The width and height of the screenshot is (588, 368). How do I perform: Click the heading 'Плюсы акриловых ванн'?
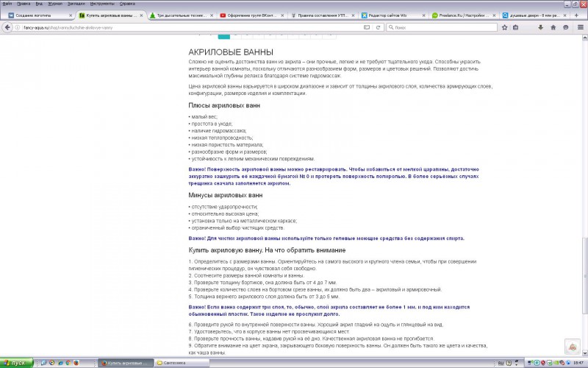[224, 105]
